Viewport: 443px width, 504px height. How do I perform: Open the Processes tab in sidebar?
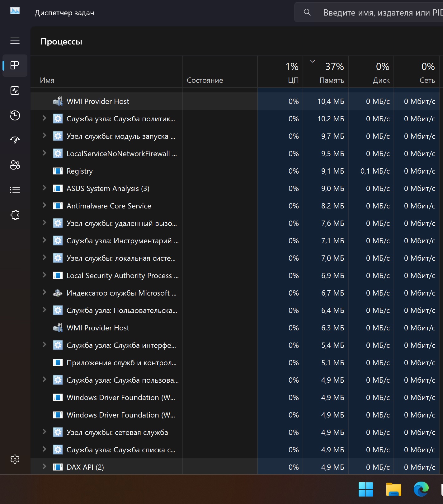click(x=15, y=65)
